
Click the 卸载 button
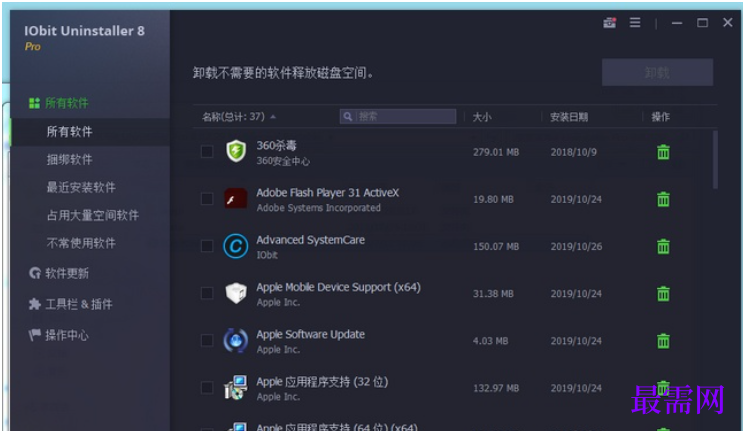pos(657,72)
